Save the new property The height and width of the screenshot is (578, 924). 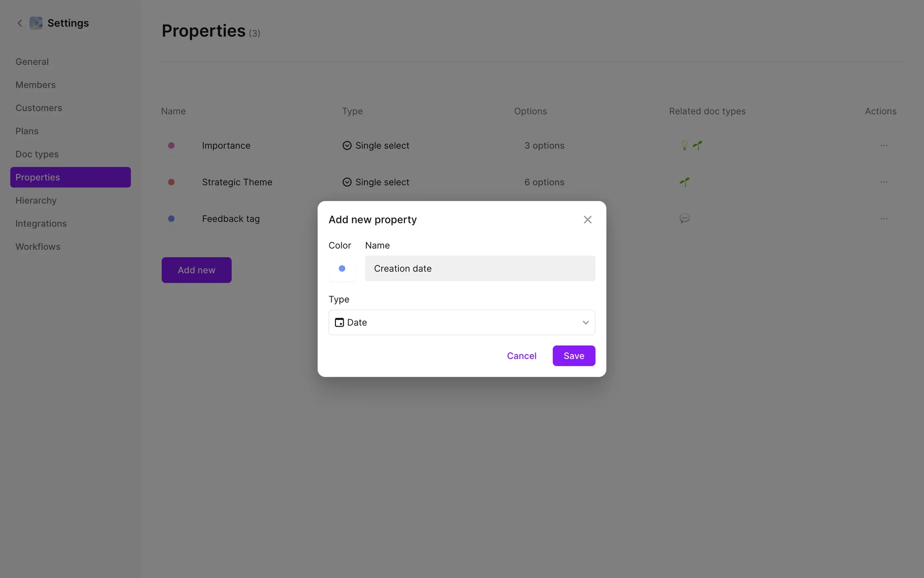click(574, 356)
